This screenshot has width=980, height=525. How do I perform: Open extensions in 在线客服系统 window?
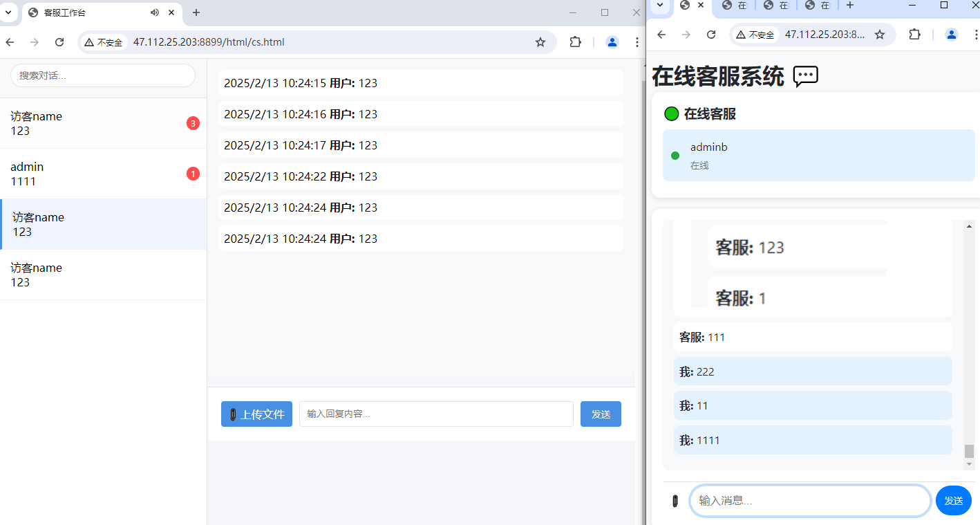coord(914,35)
